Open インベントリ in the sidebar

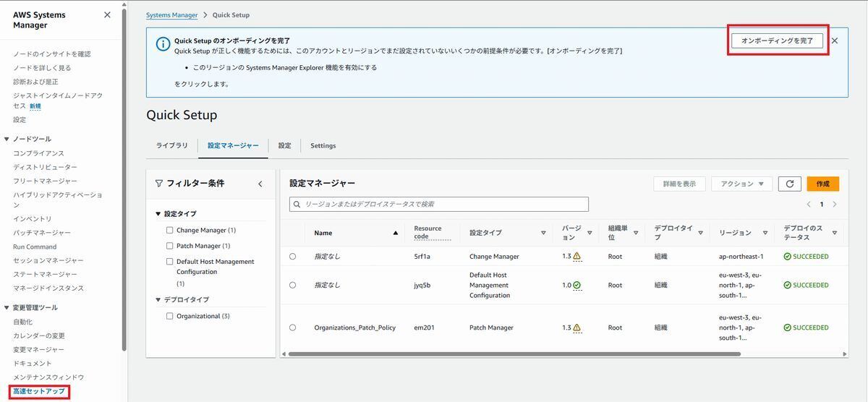(33, 218)
